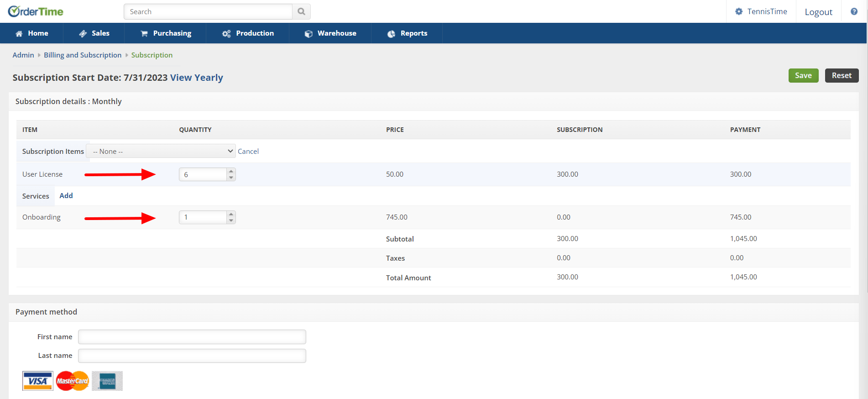
Task: Click the Onboarding quantity field
Action: tap(203, 217)
